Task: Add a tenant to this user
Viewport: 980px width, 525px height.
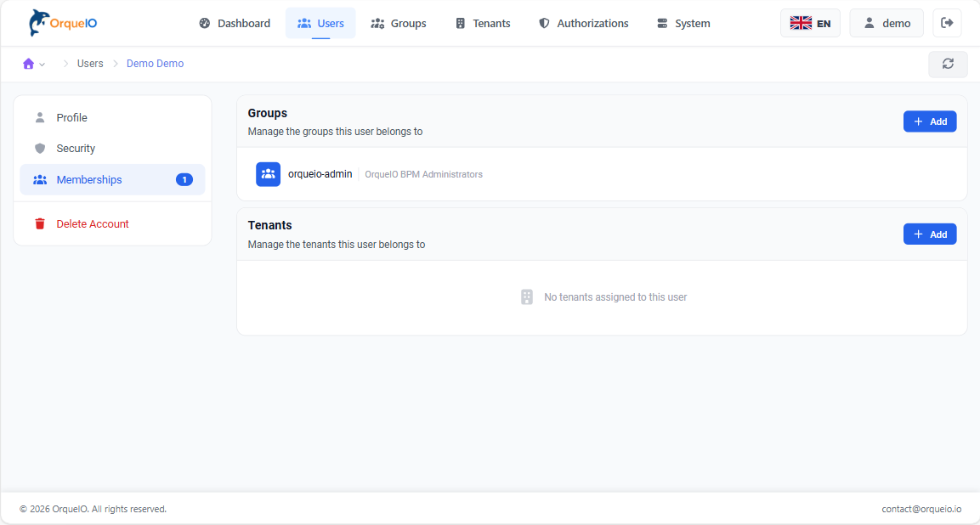Action: tap(930, 234)
